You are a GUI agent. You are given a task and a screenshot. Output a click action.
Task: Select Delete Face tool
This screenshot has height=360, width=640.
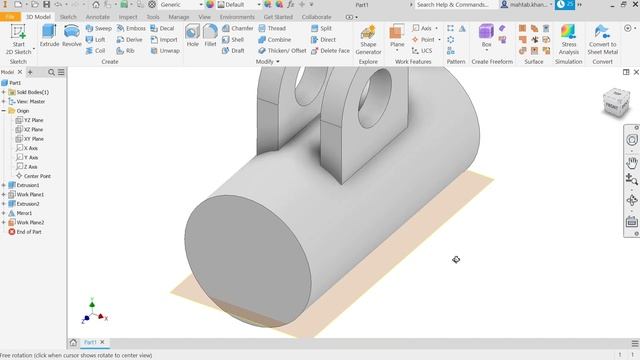[x=330, y=51]
